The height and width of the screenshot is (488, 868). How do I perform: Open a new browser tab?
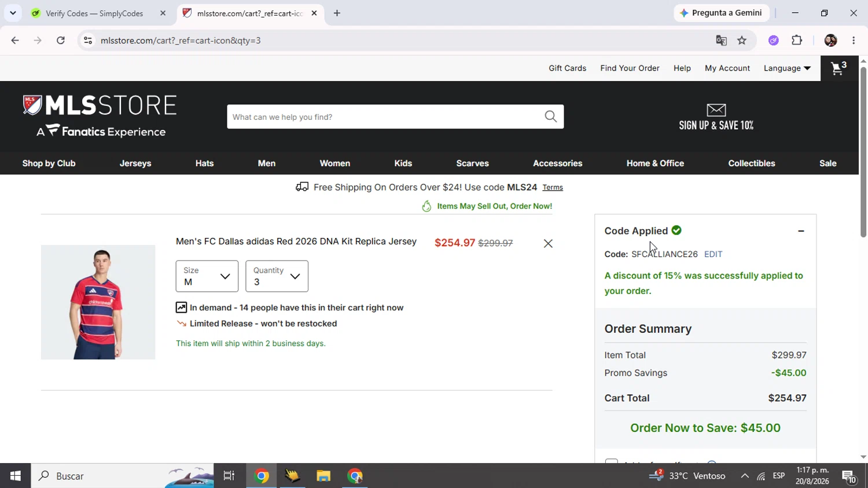[337, 13]
